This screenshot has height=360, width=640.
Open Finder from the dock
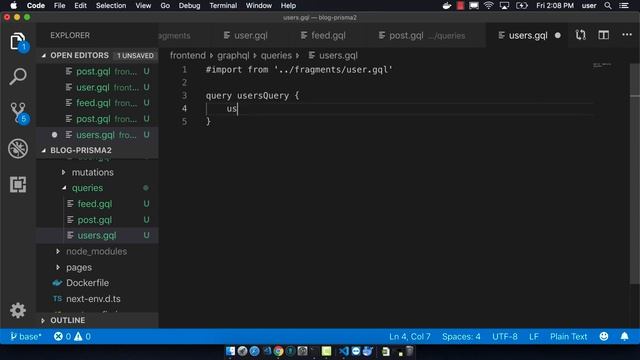click(230, 351)
